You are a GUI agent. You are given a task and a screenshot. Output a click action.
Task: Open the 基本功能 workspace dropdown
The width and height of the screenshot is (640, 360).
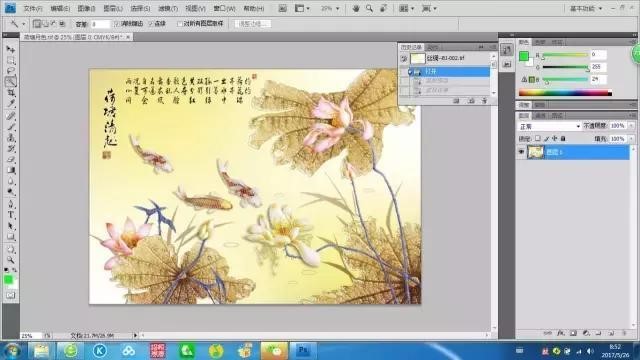pos(586,9)
